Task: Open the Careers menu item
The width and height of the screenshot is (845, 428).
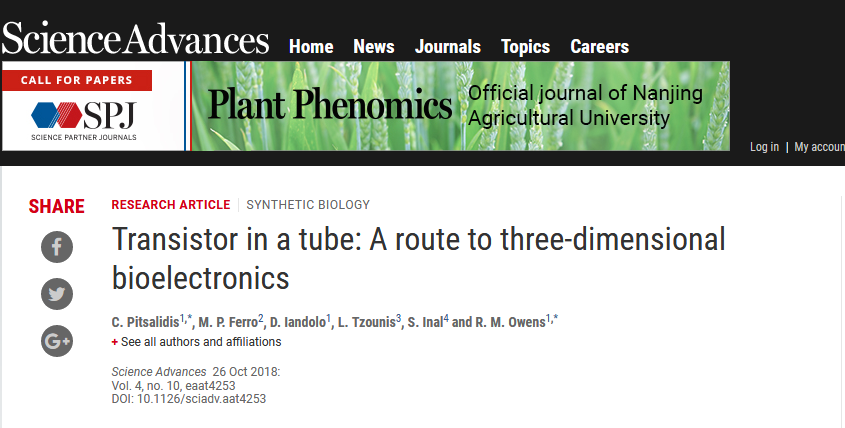Action: 599,47
